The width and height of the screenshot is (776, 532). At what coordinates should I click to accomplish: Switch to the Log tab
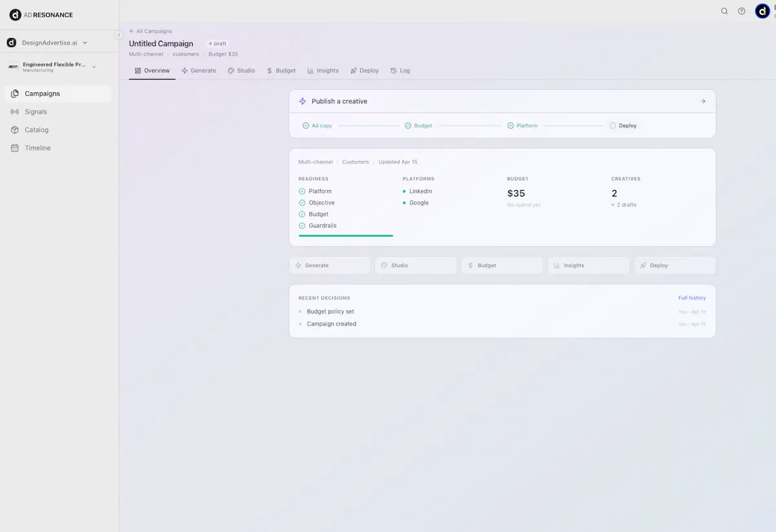pyautogui.click(x=400, y=70)
